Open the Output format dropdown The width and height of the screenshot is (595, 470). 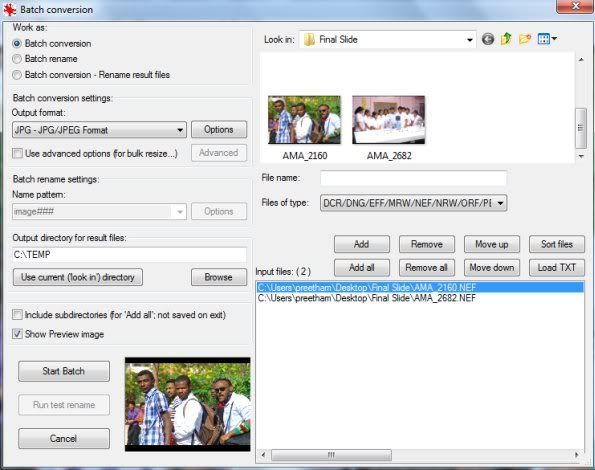tap(99, 130)
